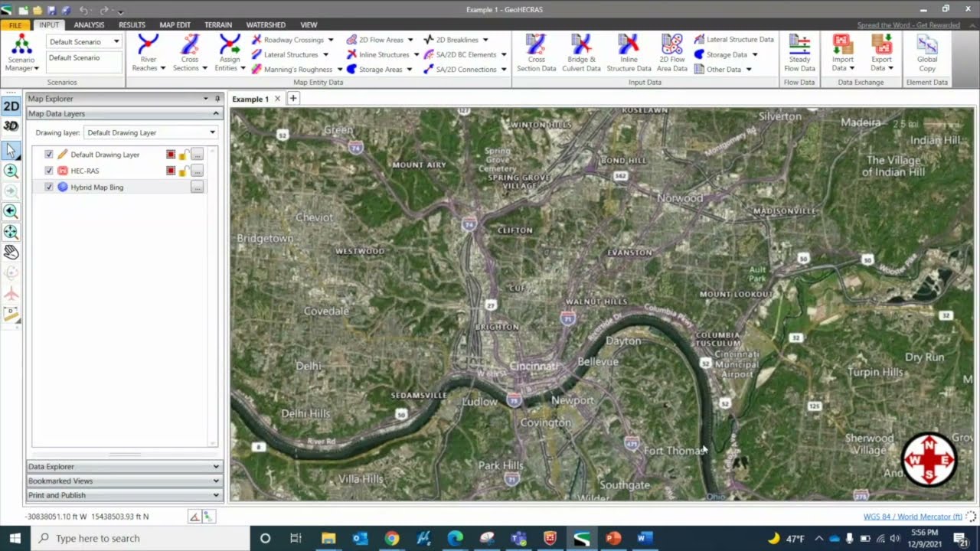Click the zoom extents tool
The width and height of the screenshot is (980, 551).
(11, 231)
